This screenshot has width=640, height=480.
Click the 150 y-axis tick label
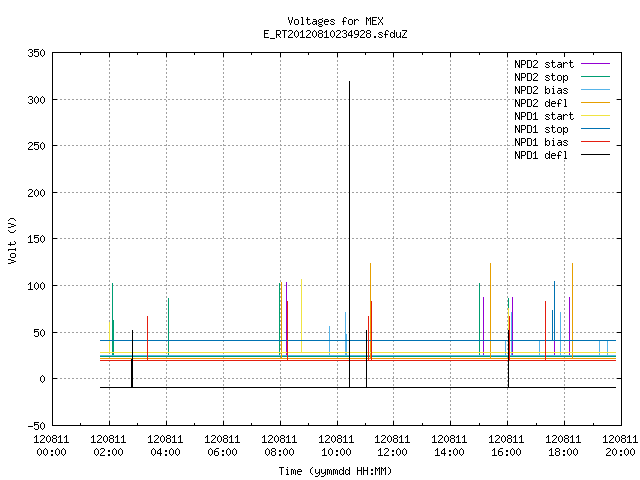tap(36, 239)
